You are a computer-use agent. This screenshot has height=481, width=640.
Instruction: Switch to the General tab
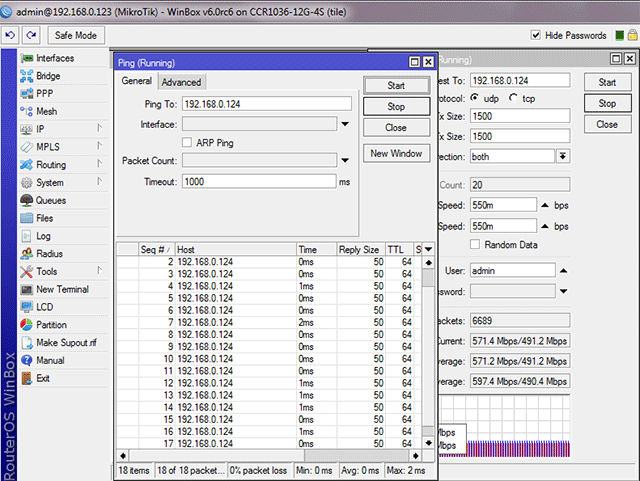click(x=136, y=81)
